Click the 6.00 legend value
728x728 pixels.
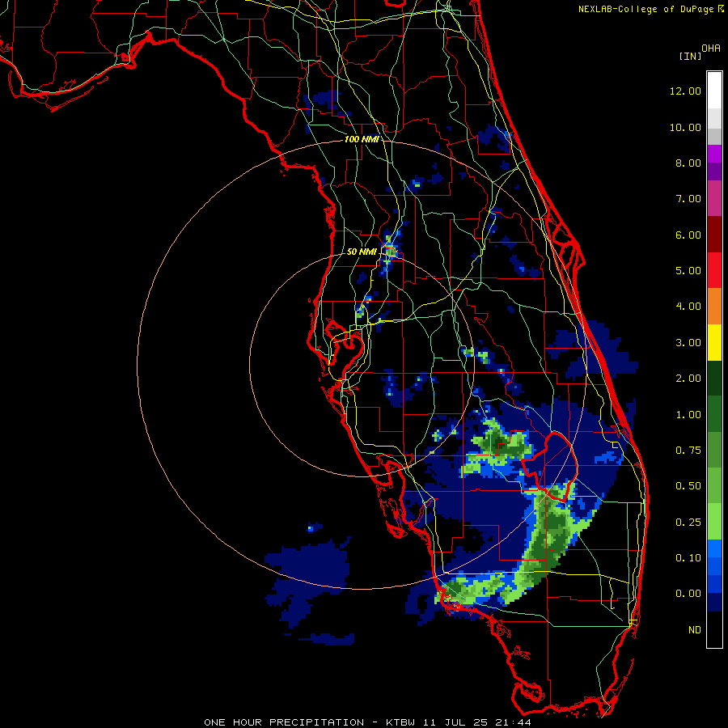[x=688, y=235]
